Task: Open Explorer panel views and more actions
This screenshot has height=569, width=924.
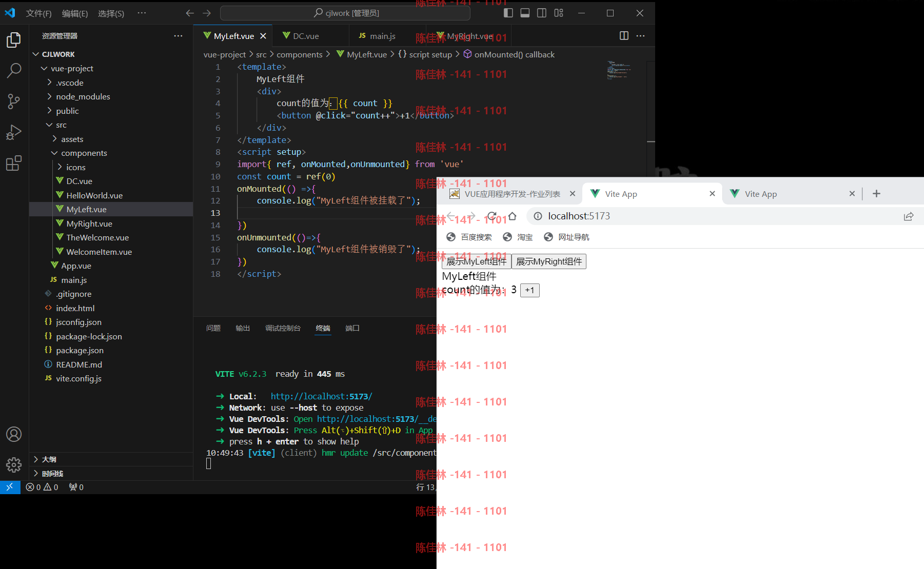Action: pyautogui.click(x=178, y=35)
